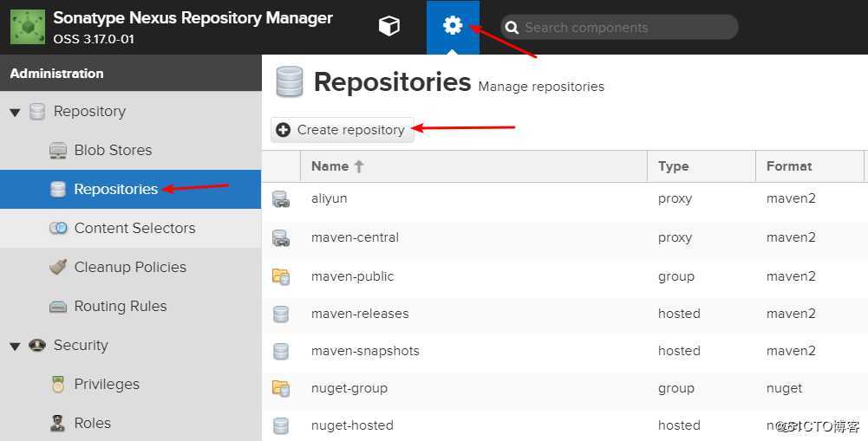
Task: Click the magnifier icon in search box
Action: (512, 28)
